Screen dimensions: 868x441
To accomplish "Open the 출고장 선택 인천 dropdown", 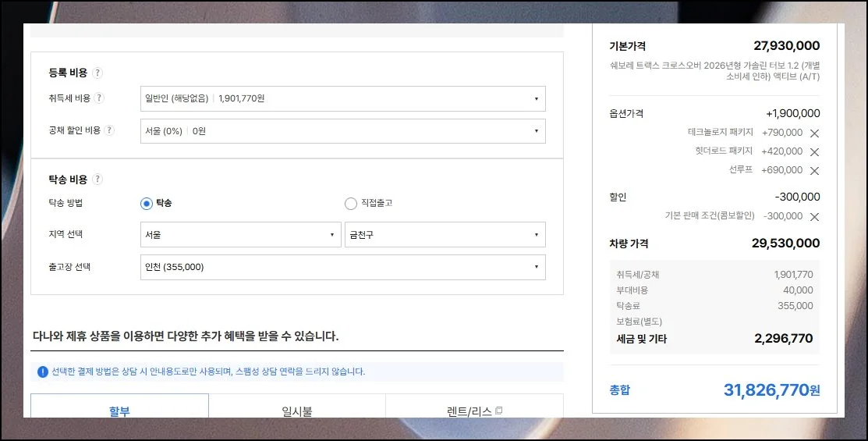I will tap(342, 267).
